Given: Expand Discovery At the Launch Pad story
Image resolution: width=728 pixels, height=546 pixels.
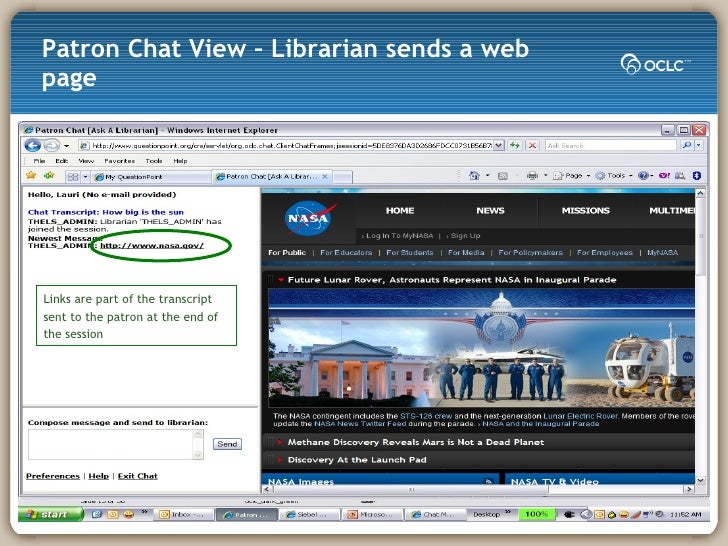Looking at the screenshot, I should [357, 460].
